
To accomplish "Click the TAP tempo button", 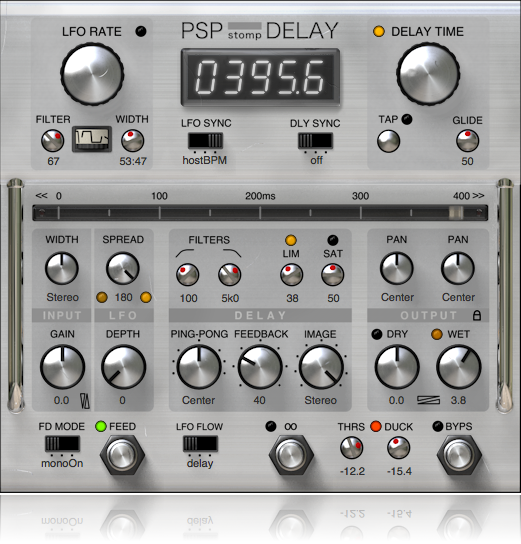I will 388,141.
